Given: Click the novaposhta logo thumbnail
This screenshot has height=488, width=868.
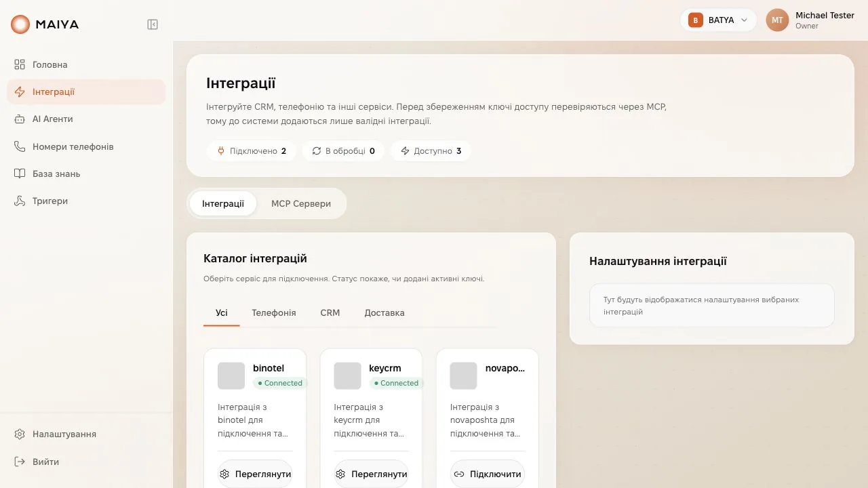Looking at the screenshot, I should (x=464, y=375).
